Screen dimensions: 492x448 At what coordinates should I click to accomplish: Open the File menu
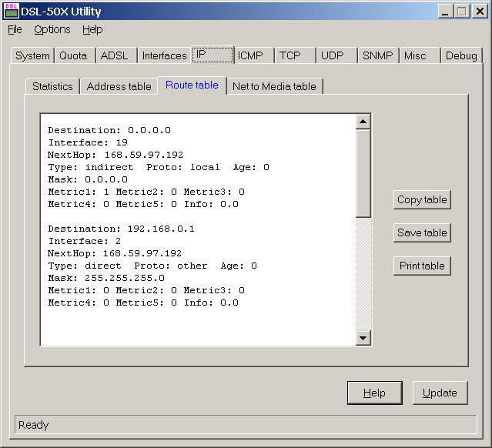pos(15,29)
